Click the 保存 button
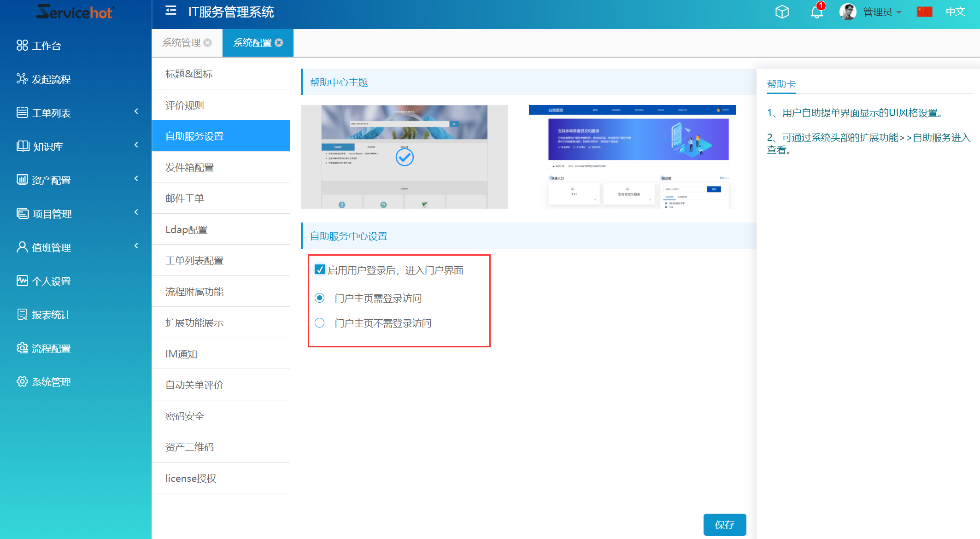 pos(724,525)
